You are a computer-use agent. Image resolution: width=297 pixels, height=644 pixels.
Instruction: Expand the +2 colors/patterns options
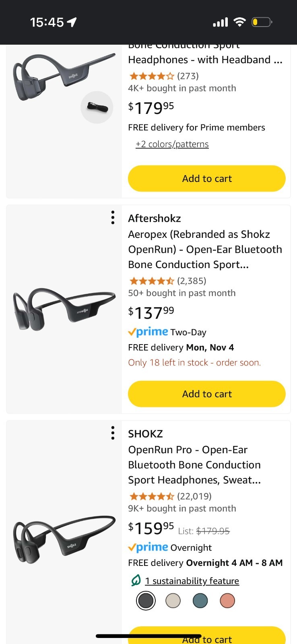pos(172,144)
